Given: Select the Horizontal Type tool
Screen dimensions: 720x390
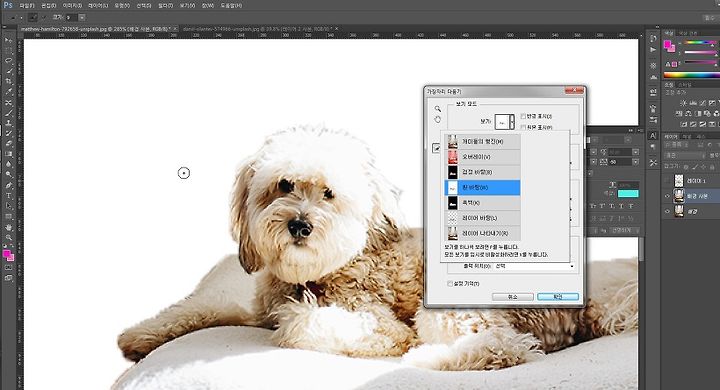Looking at the screenshot, I should point(8,196).
